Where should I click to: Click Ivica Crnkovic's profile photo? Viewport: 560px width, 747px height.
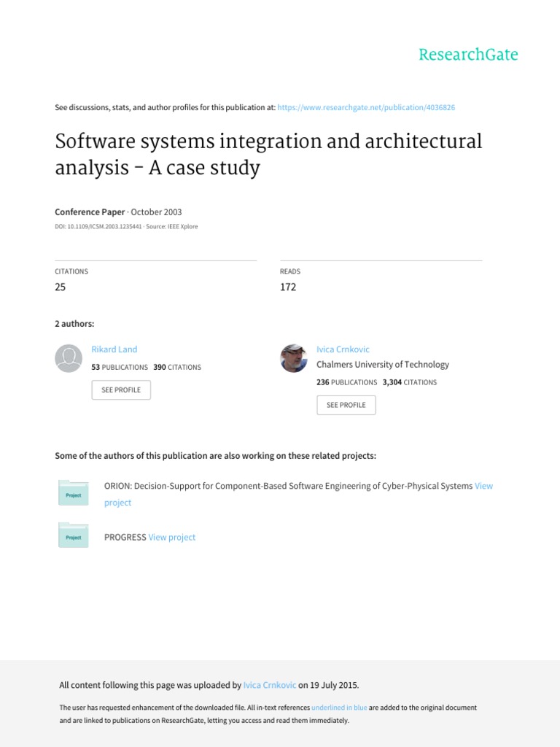pos(293,358)
